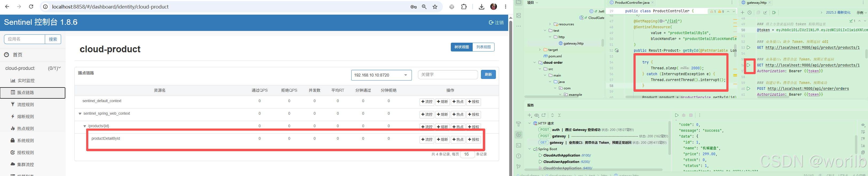Viewport: 868px width, 176px height.
Task: Open 系统规则 in Sentinel sidebar
Action: 25,141
